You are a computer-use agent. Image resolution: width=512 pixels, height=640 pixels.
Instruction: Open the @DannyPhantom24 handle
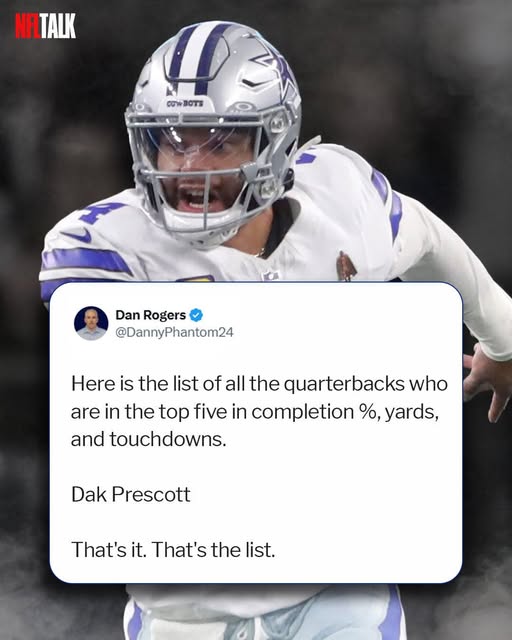(174, 332)
